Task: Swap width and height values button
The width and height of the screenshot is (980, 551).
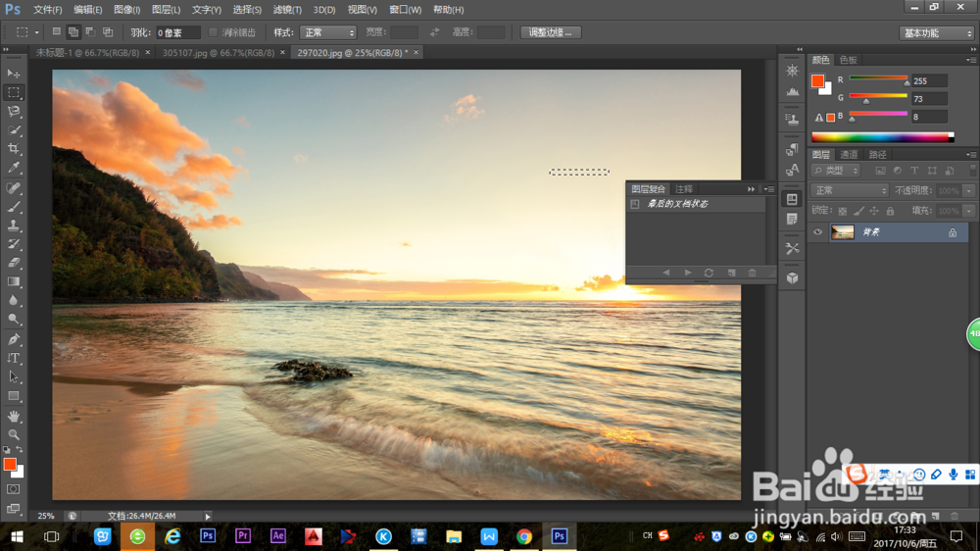Action: 434,32
